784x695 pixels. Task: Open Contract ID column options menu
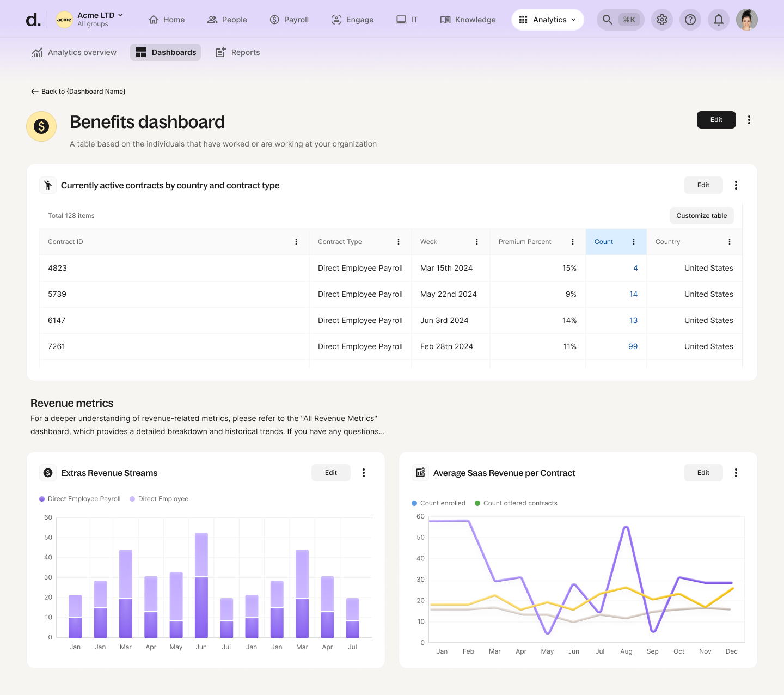coord(296,242)
